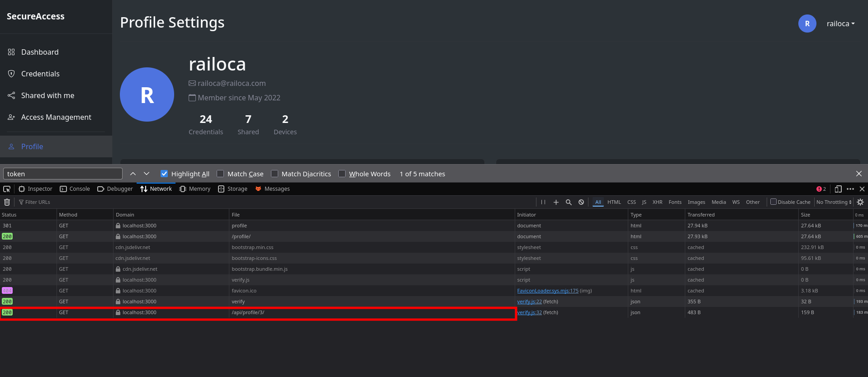Pause network recording
The height and width of the screenshot is (377, 868).
(543, 202)
